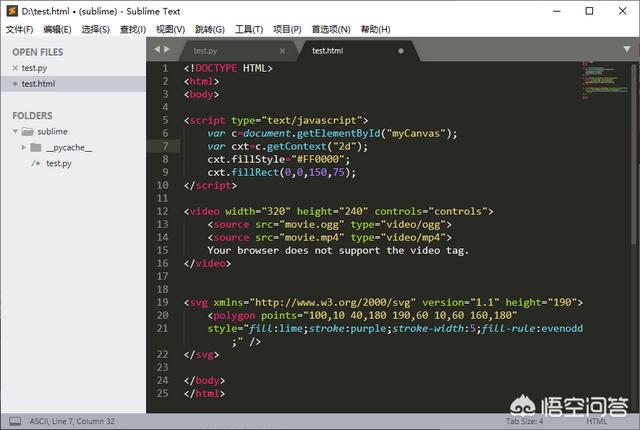The width and height of the screenshot is (640, 430).
Task: Click the __pycache__ folder icon
Action: point(36,147)
